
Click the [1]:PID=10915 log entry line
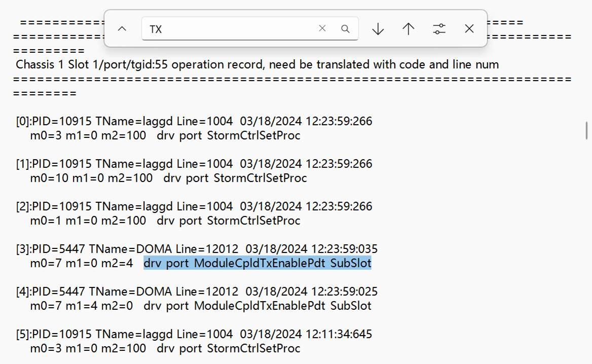194,164
